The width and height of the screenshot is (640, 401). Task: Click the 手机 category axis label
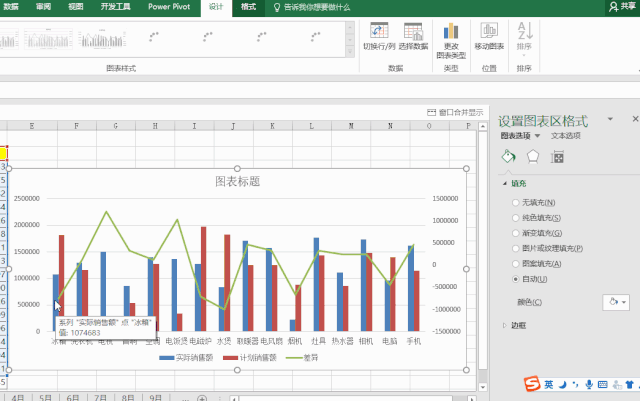tap(413, 341)
